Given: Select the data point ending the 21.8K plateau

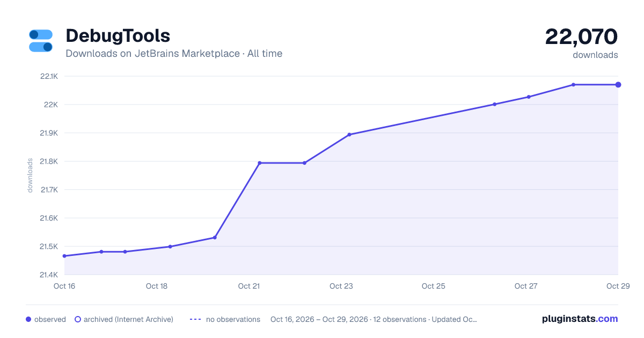Looking at the screenshot, I should (304, 163).
